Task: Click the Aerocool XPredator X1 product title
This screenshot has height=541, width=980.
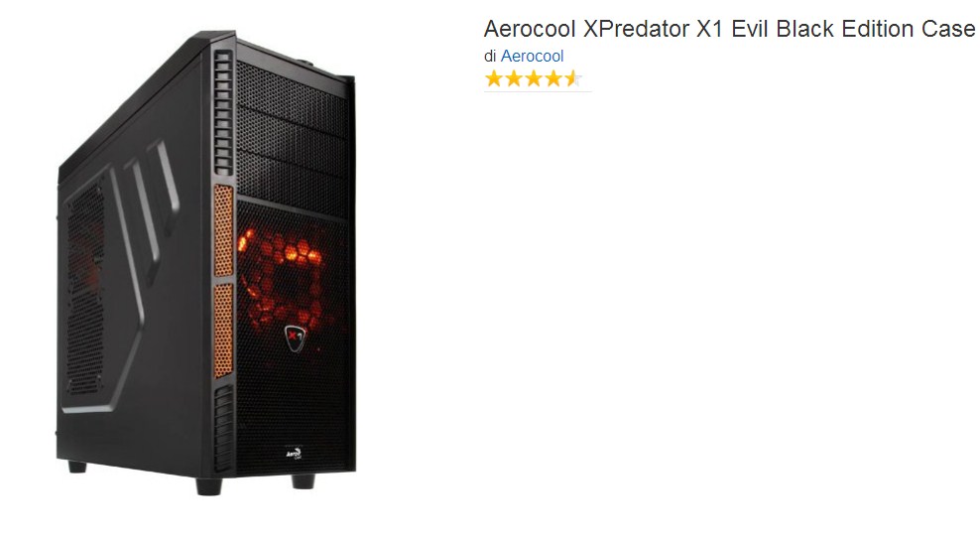Action: pyautogui.click(x=729, y=29)
